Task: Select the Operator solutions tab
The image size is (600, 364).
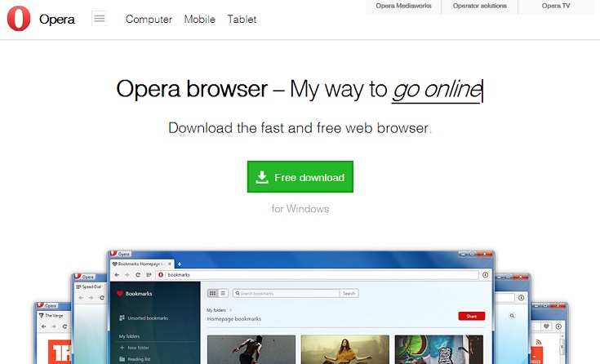Action: coord(481,7)
